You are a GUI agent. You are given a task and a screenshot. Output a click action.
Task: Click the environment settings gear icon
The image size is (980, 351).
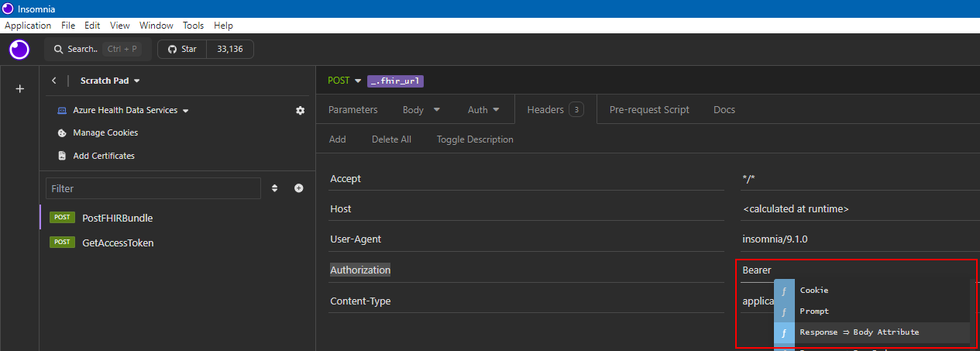pyautogui.click(x=301, y=110)
